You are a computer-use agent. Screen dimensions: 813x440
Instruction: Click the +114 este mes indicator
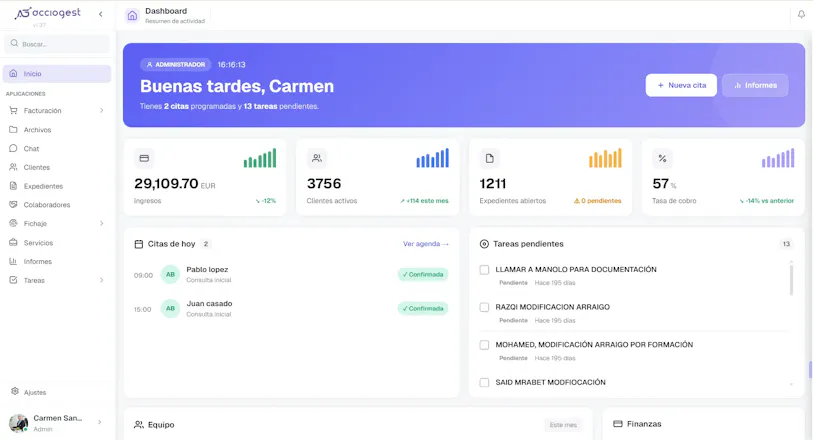(424, 201)
